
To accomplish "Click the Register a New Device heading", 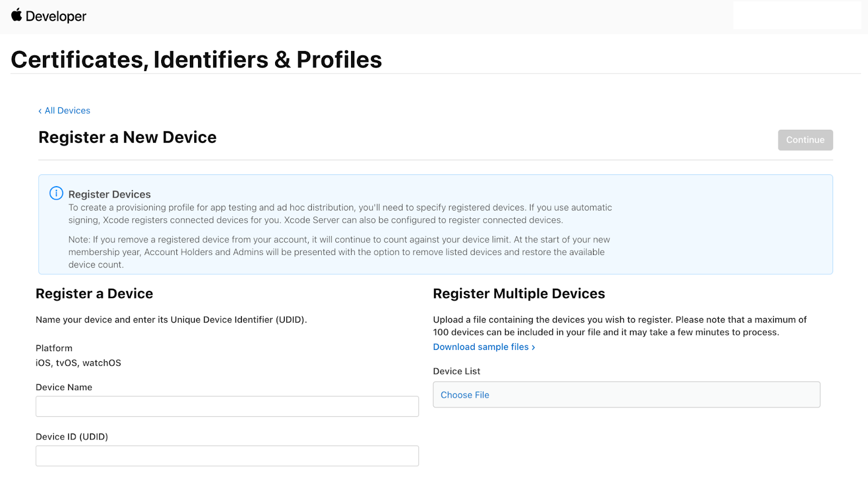I will 127,137.
